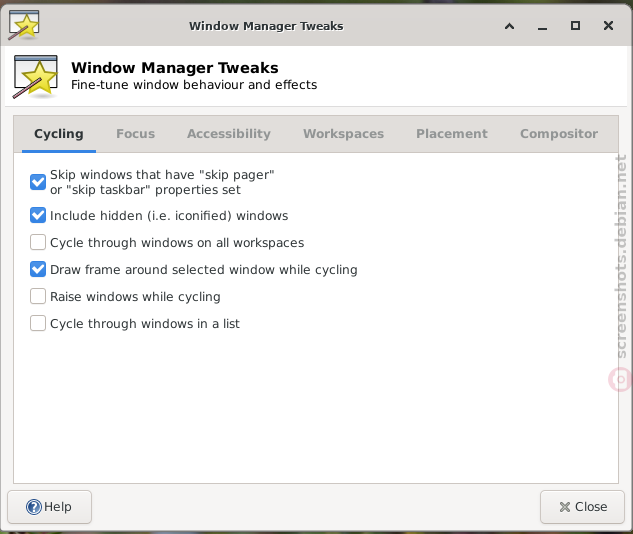Screen dimensions: 633x534
Task: Disable skip pager or skip taskbar windows option
Action: click(38, 182)
